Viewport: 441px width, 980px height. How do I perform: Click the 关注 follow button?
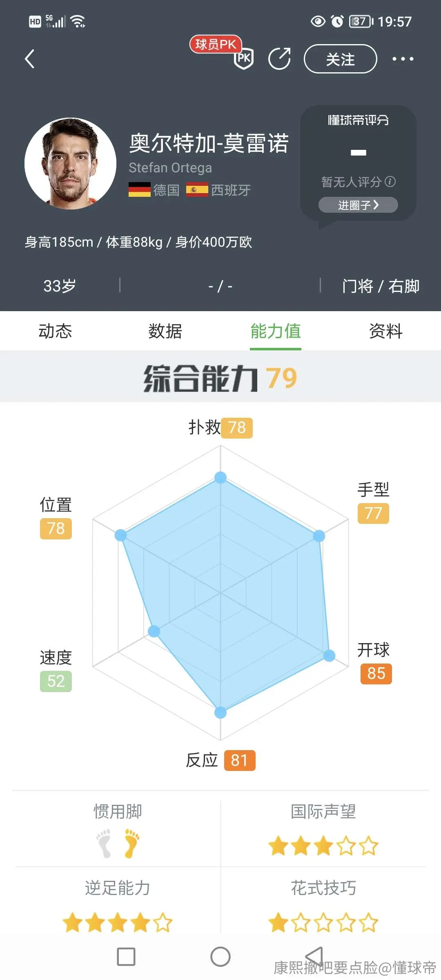click(x=340, y=59)
